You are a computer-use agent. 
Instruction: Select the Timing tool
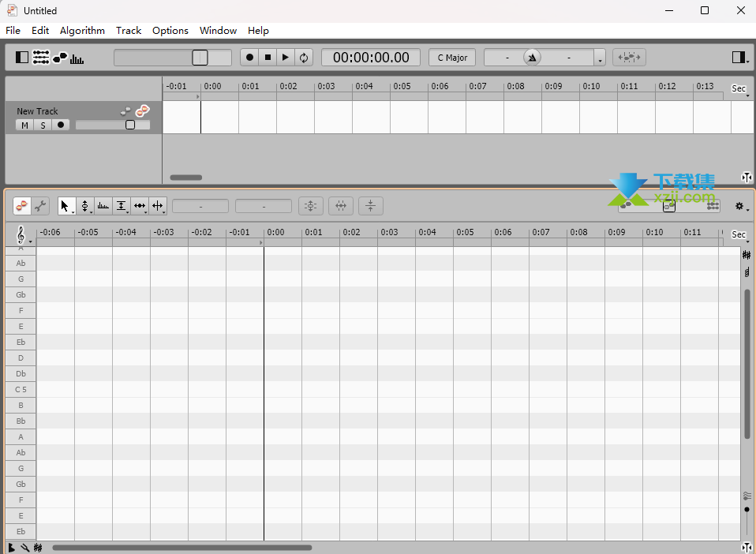[x=140, y=206]
